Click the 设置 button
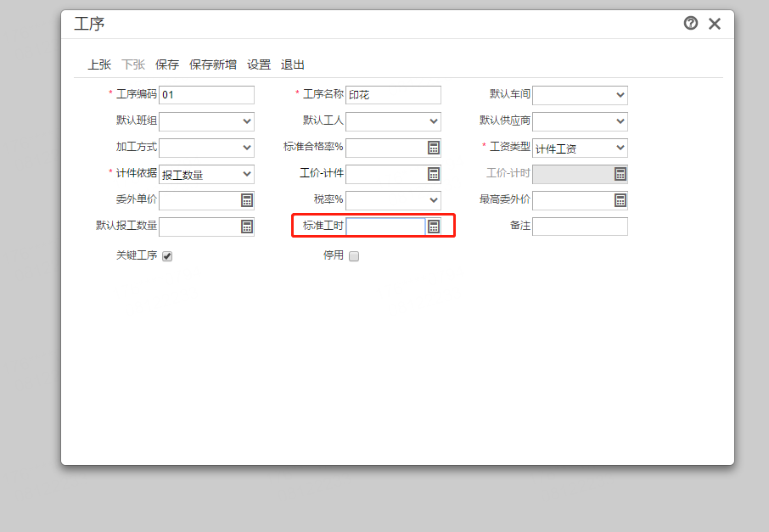Viewport: 769px width, 532px height. (x=259, y=64)
